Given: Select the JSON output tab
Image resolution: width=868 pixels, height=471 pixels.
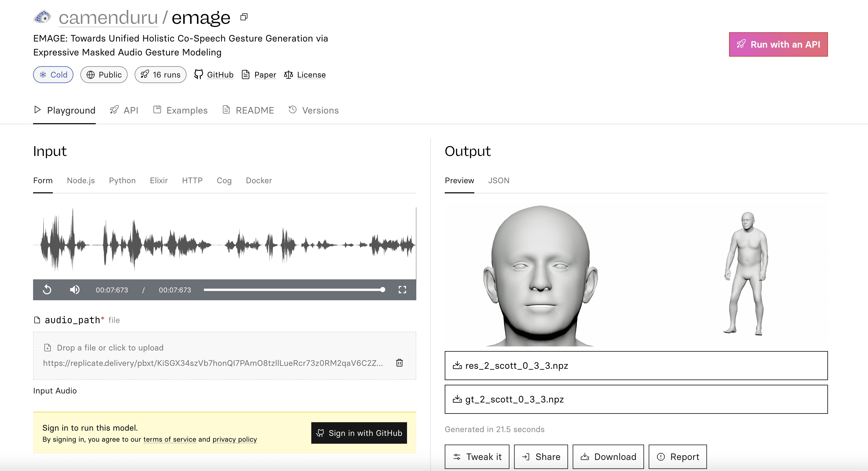Looking at the screenshot, I should click(x=499, y=181).
